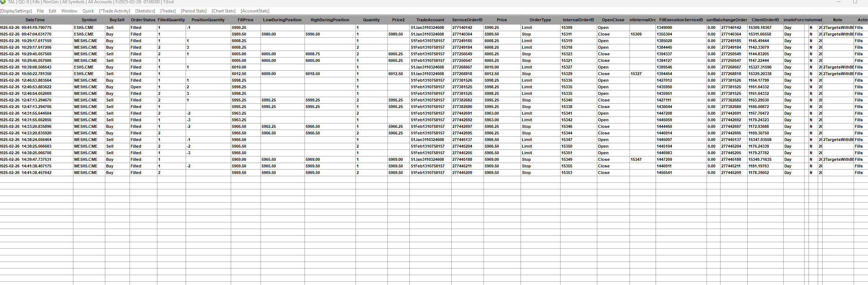Screen dimensions: 868x285
Task: Click the green application icon in the title bar
Action: tap(3, 2)
